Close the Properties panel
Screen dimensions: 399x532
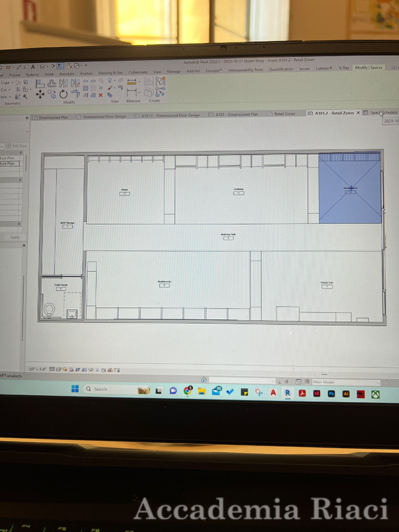pyautogui.click(x=27, y=118)
